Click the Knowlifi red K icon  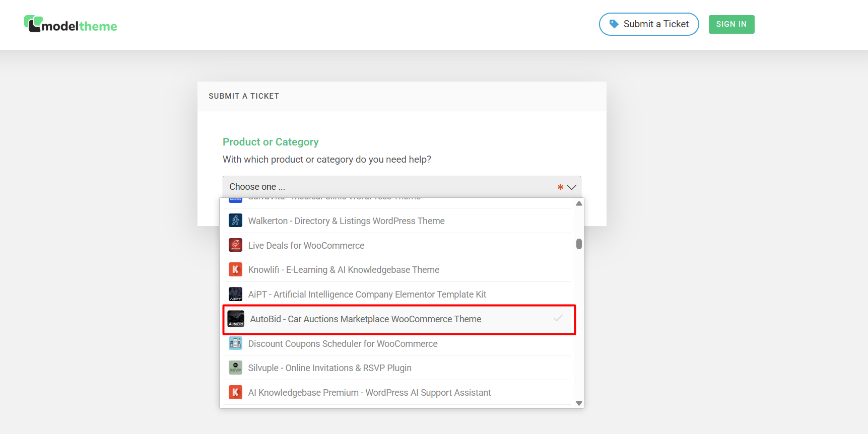[x=235, y=269]
